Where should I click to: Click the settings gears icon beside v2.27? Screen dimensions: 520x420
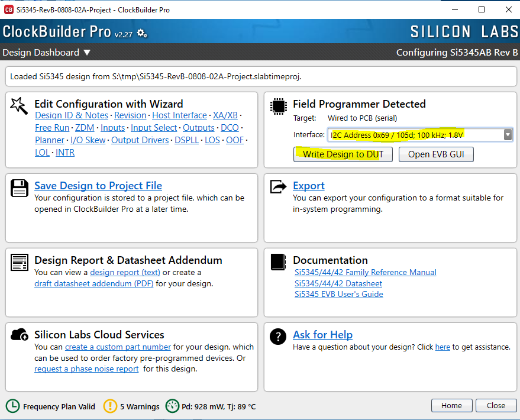coord(142,33)
